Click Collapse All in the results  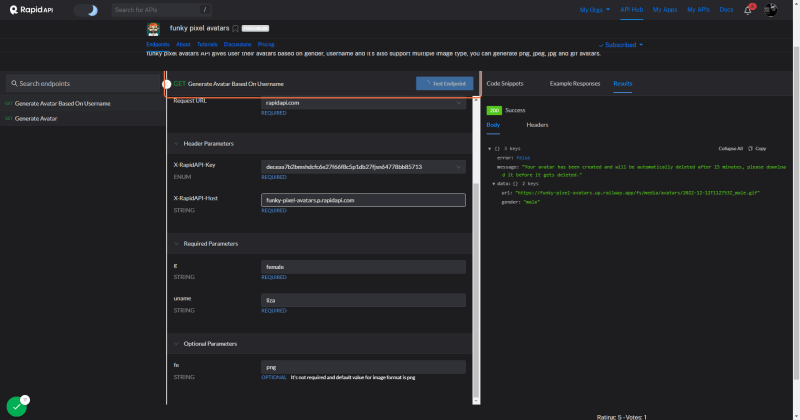point(730,149)
